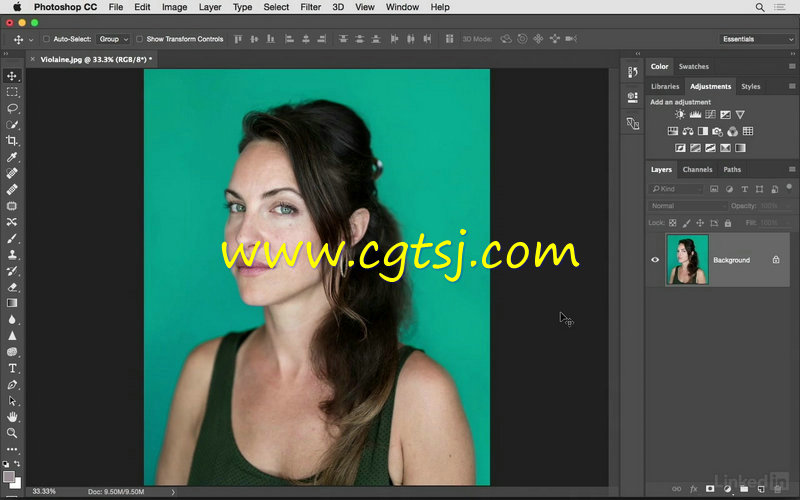This screenshot has height=500, width=800.
Task: Add a Gradient Map adjustment
Action: 740,148
